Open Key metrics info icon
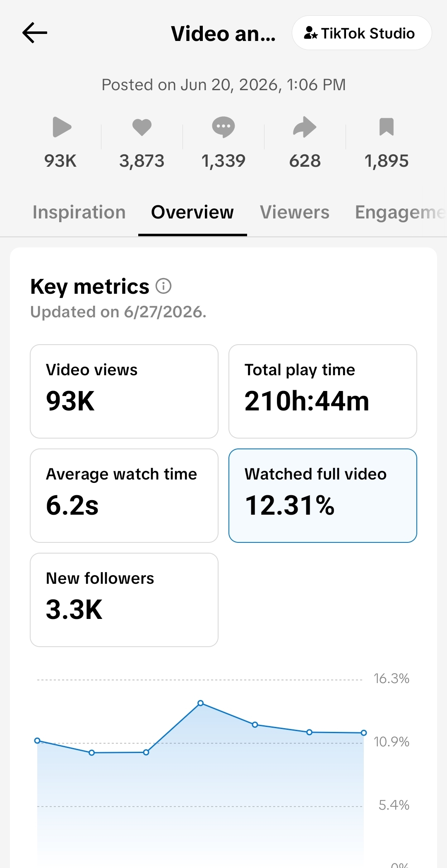 coord(163,286)
